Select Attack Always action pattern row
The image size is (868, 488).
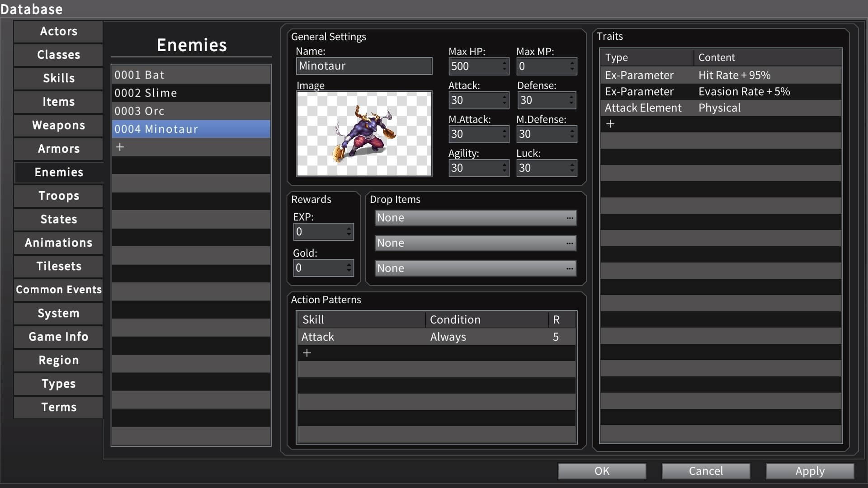[x=436, y=337]
